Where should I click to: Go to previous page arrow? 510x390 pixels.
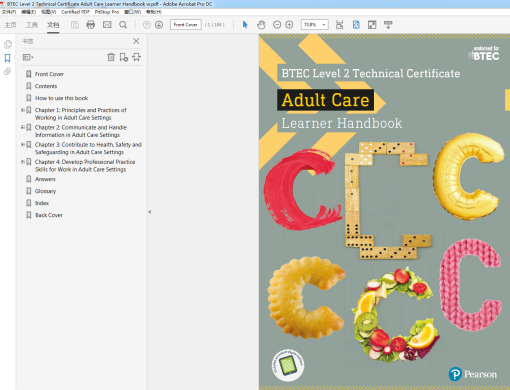click(147, 25)
